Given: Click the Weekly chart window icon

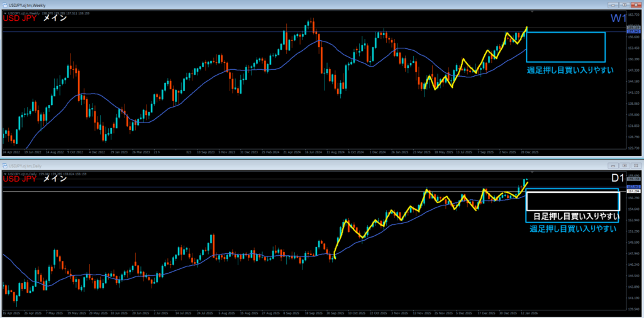Looking at the screenshot, I should click(5, 4).
